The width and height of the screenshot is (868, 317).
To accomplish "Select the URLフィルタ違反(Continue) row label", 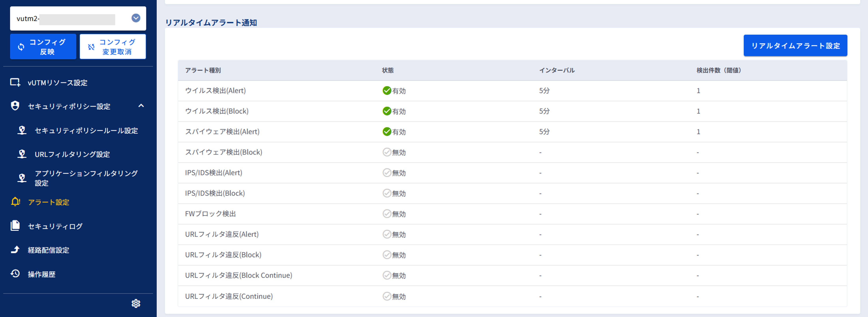I will point(229,296).
